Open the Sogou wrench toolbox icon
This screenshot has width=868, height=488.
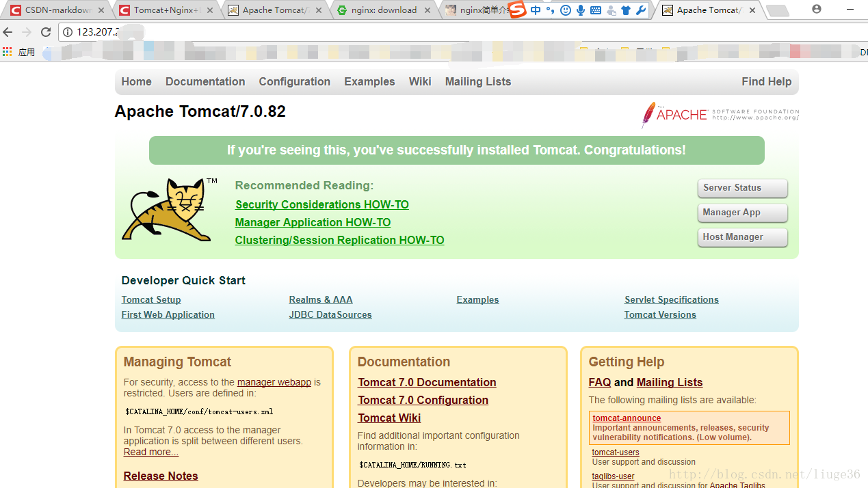(641, 10)
